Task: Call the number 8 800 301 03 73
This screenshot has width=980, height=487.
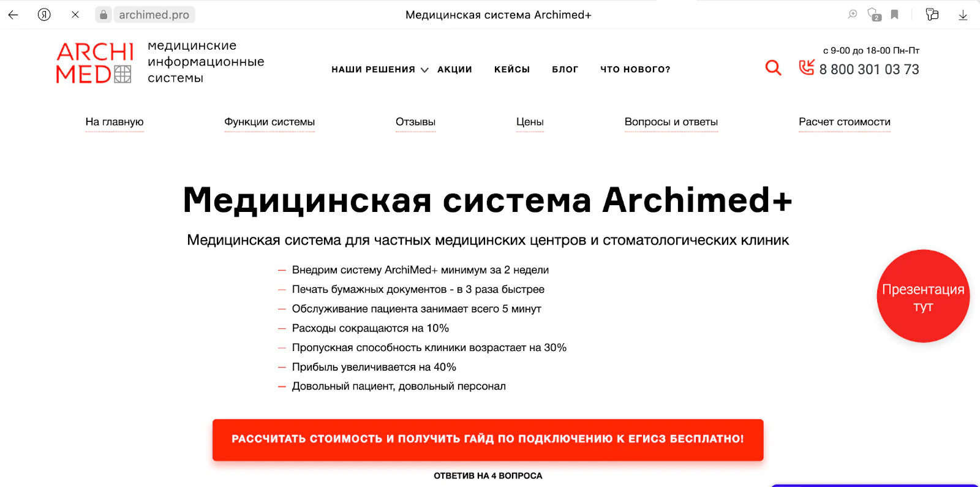Action: (x=869, y=70)
